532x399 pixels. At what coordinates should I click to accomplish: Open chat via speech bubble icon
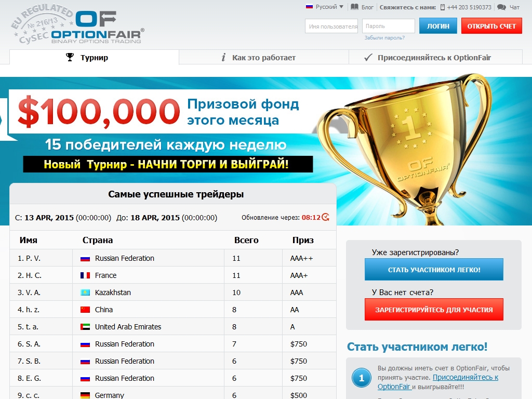pyautogui.click(x=501, y=7)
